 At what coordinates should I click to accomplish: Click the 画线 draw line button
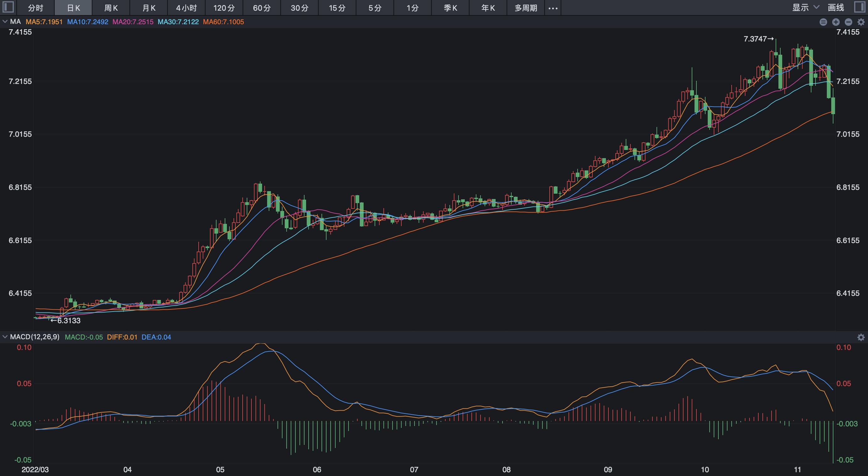click(836, 8)
